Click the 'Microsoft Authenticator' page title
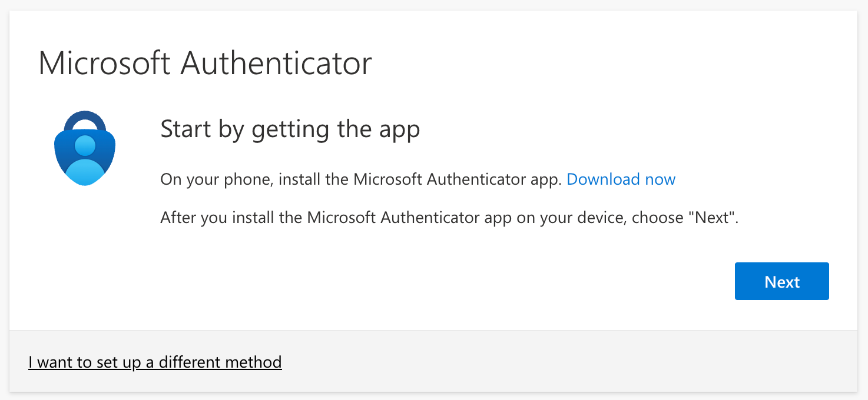The image size is (868, 400). click(206, 63)
